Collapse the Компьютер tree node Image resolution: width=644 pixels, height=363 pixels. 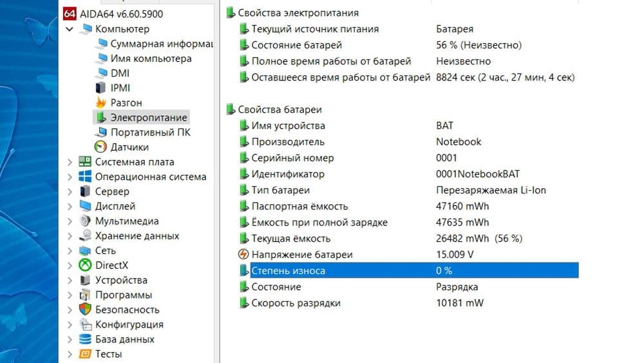pos(70,29)
